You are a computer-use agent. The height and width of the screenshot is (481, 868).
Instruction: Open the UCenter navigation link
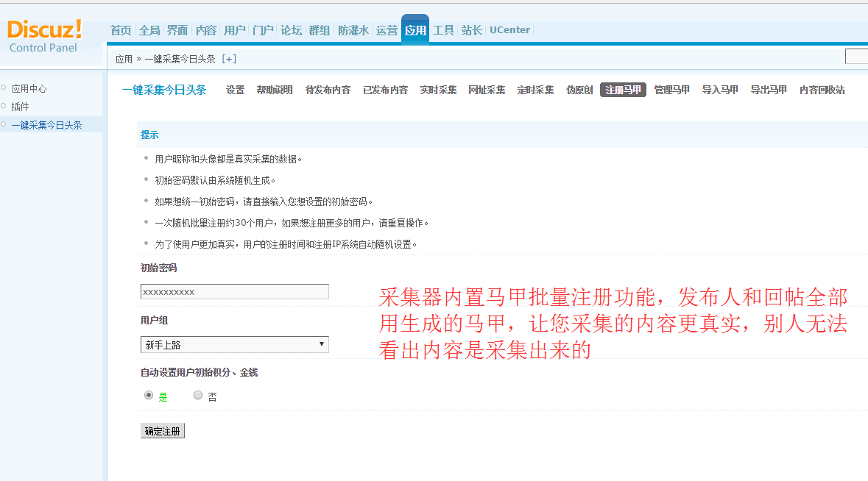click(510, 30)
